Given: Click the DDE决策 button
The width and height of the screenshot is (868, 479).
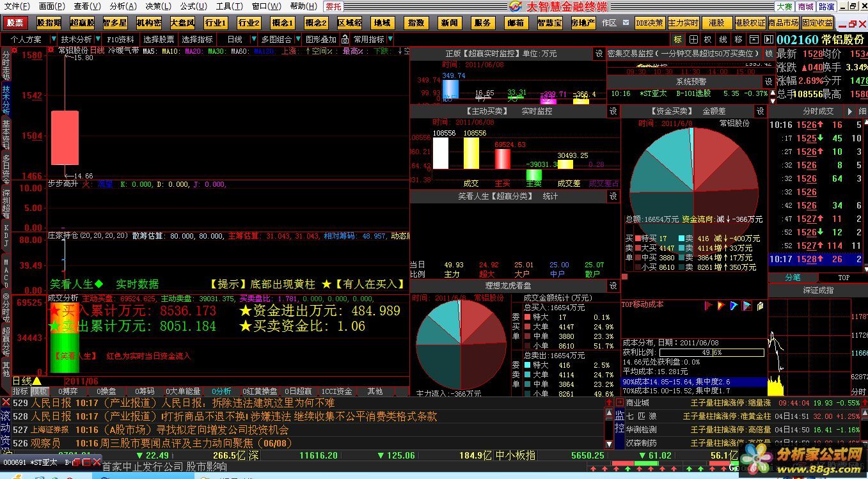Looking at the screenshot, I should 650,23.
